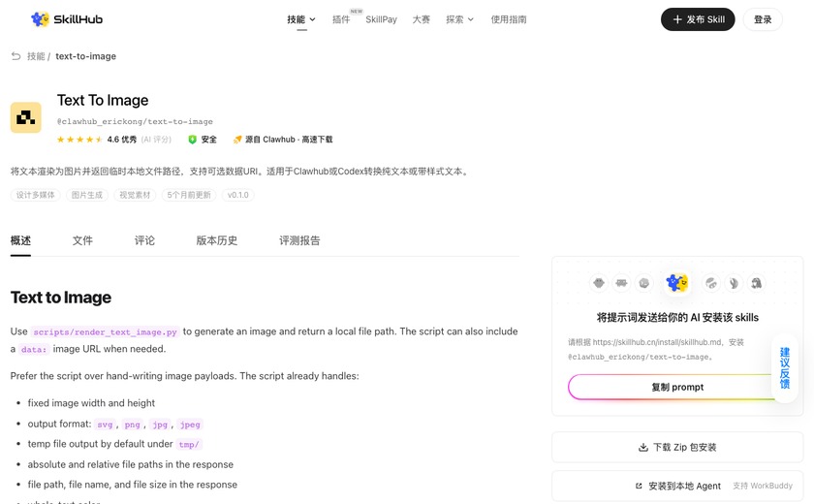Screen dimensions: 814x504
Task: Click the 'Text to Image' overview heading
Action: 61,298
